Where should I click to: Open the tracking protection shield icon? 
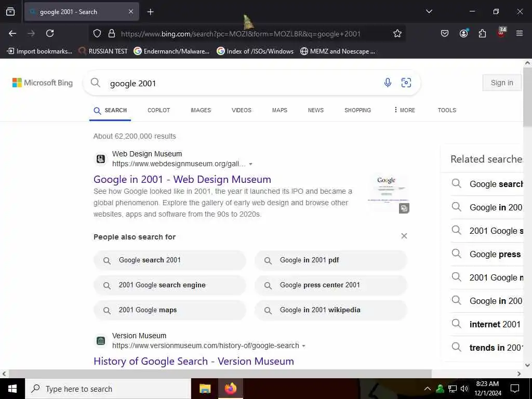[x=97, y=33]
